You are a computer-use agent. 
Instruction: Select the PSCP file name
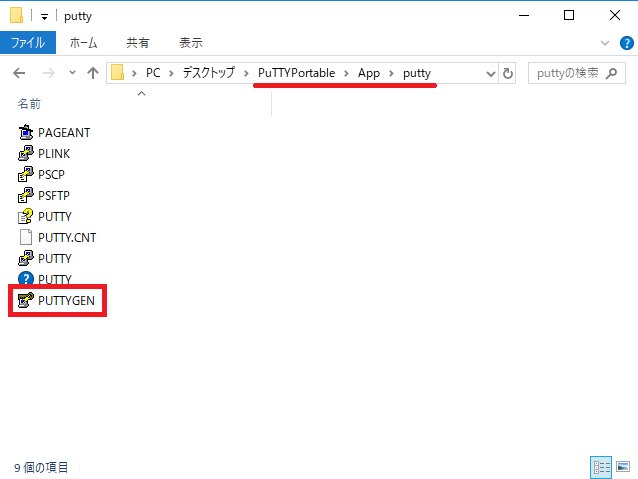click(51, 175)
